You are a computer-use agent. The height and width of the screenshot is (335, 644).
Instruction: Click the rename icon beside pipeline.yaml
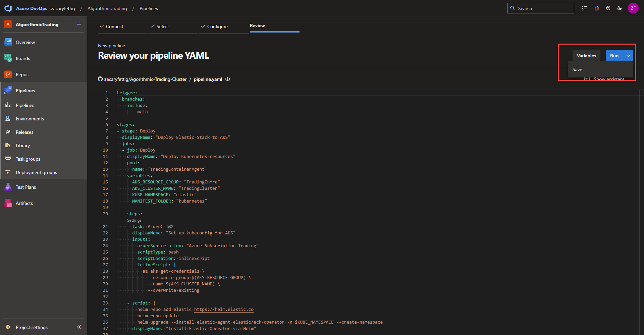point(228,79)
